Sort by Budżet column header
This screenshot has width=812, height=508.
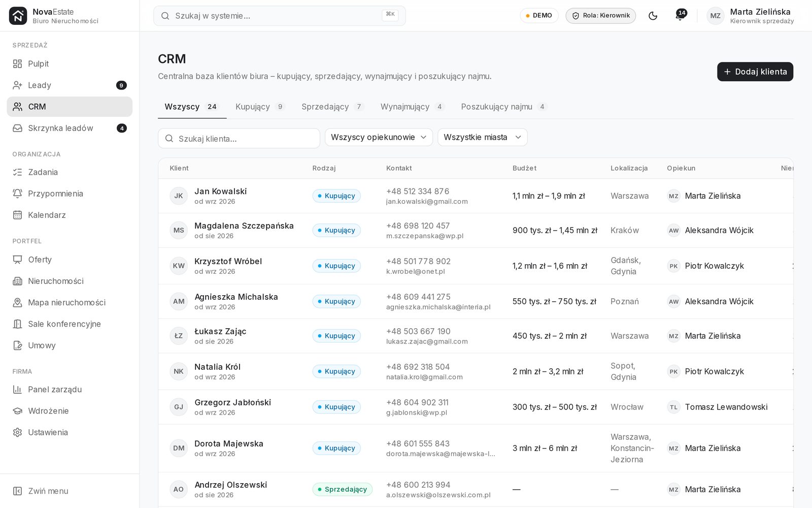pos(524,168)
